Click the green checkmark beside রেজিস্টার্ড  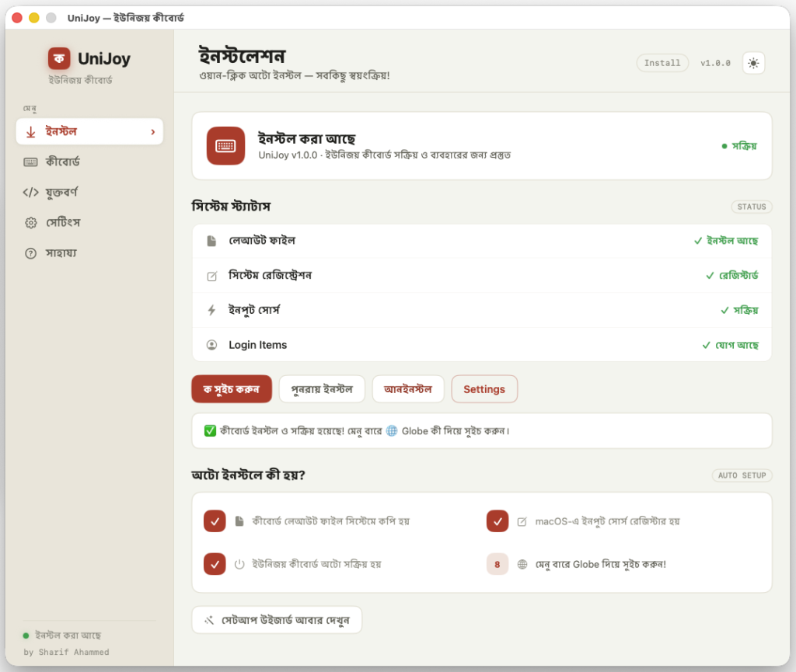(x=710, y=276)
